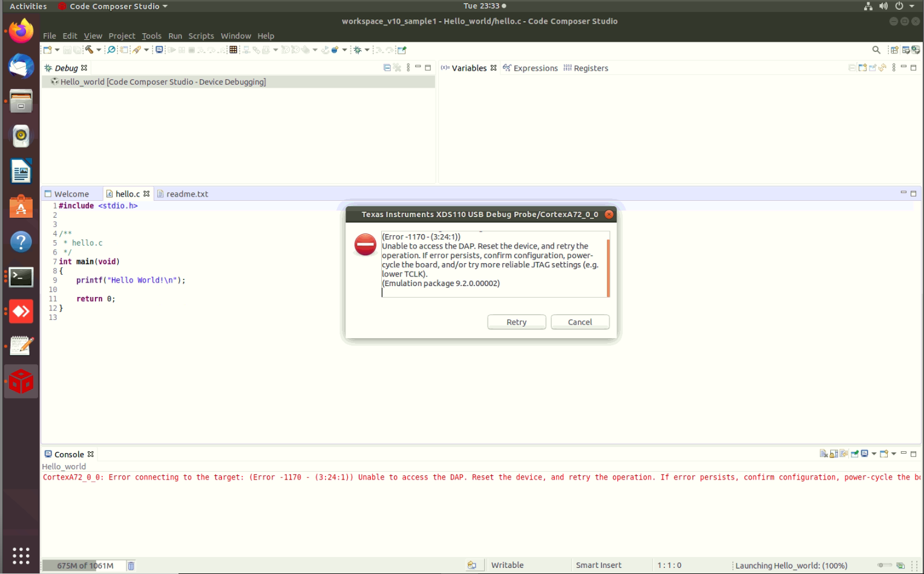
Task: Maximize the Debug view panel
Action: click(x=428, y=68)
